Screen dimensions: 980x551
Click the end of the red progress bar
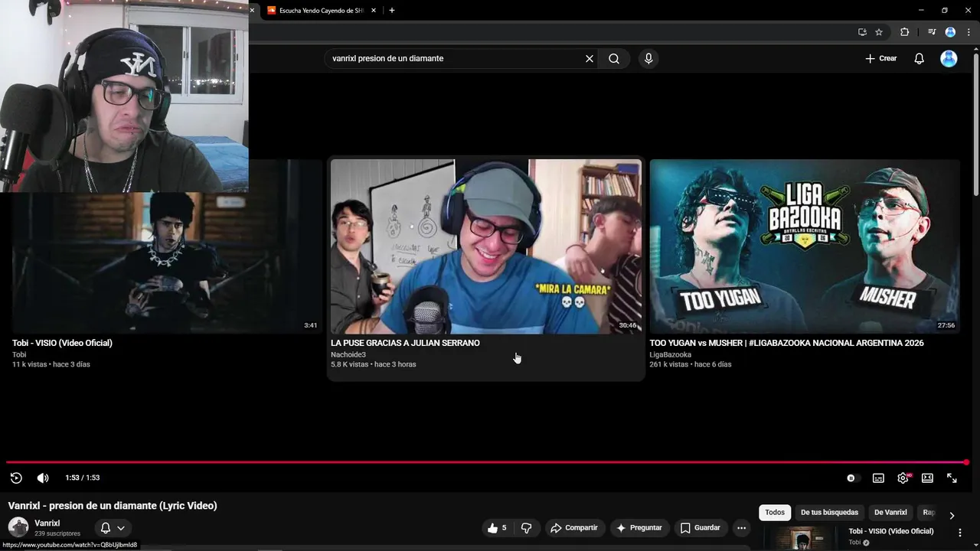pos(965,462)
